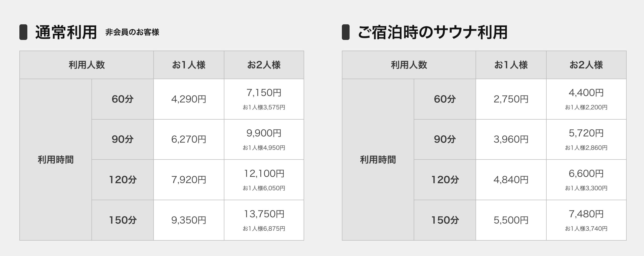Screen dimensions: 644x256
Task: Click the 5,720円 price cell
Action: coord(586,133)
